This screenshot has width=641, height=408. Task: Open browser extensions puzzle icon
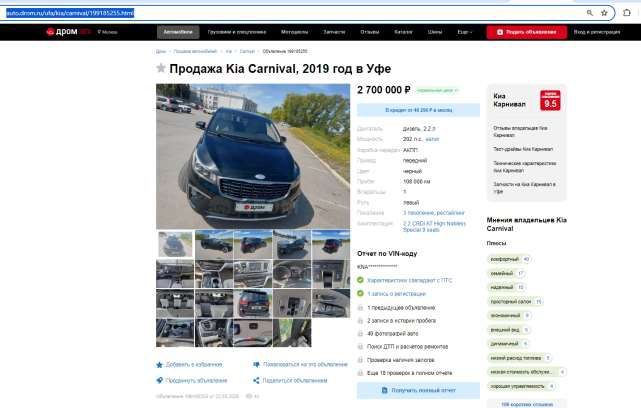tap(627, 13)
